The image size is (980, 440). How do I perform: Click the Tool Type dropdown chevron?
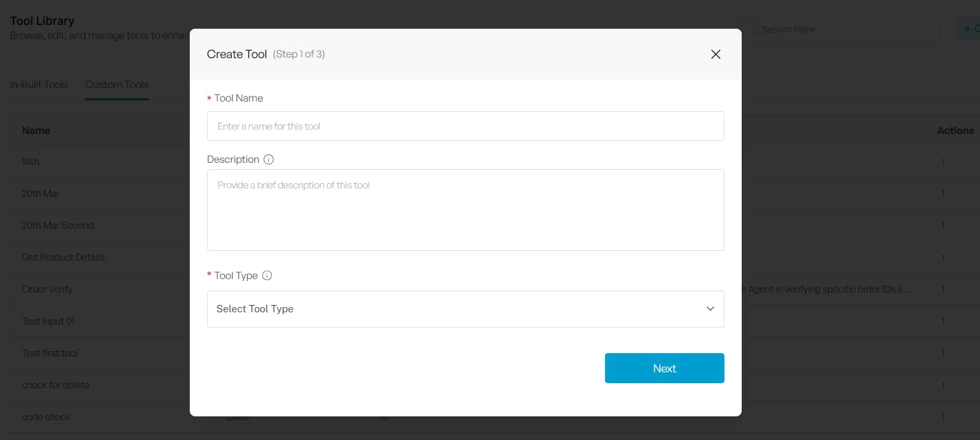[x=710, y=309]
